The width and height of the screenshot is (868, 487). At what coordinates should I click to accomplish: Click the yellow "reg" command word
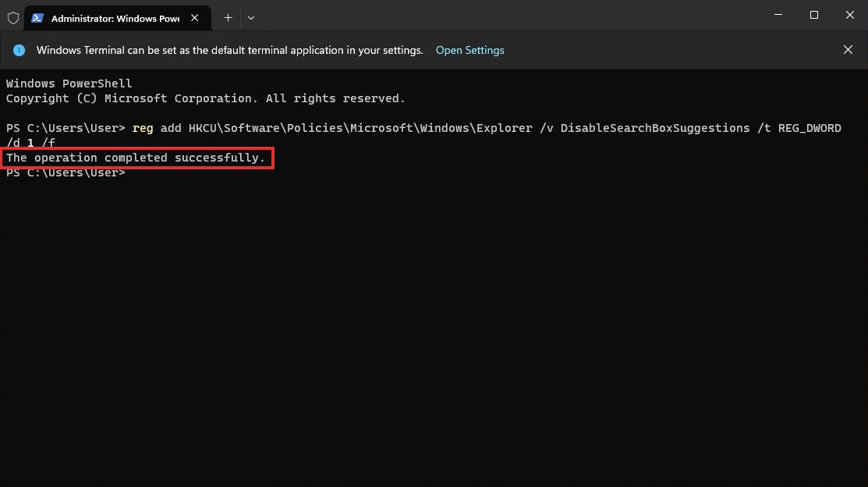142,128
